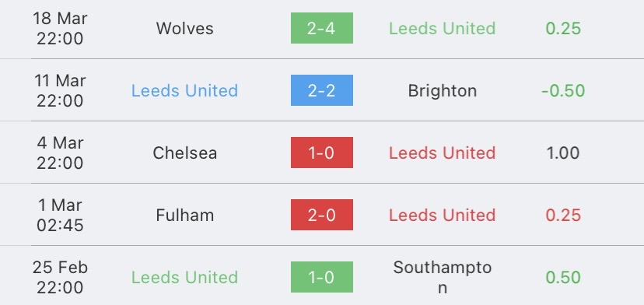Open the Chelsea team link

coord(185,153)
